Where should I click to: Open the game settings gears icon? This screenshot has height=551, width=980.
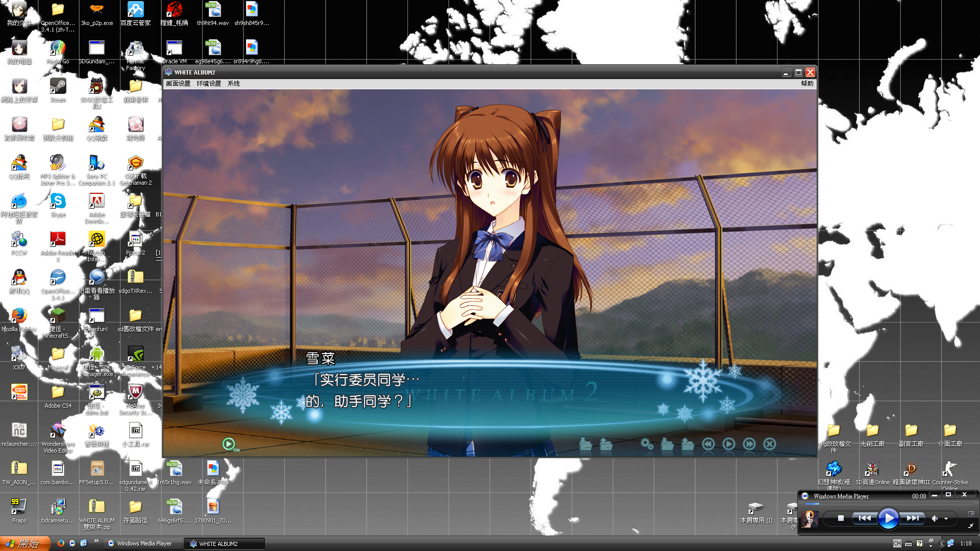[x=647, y=444]
